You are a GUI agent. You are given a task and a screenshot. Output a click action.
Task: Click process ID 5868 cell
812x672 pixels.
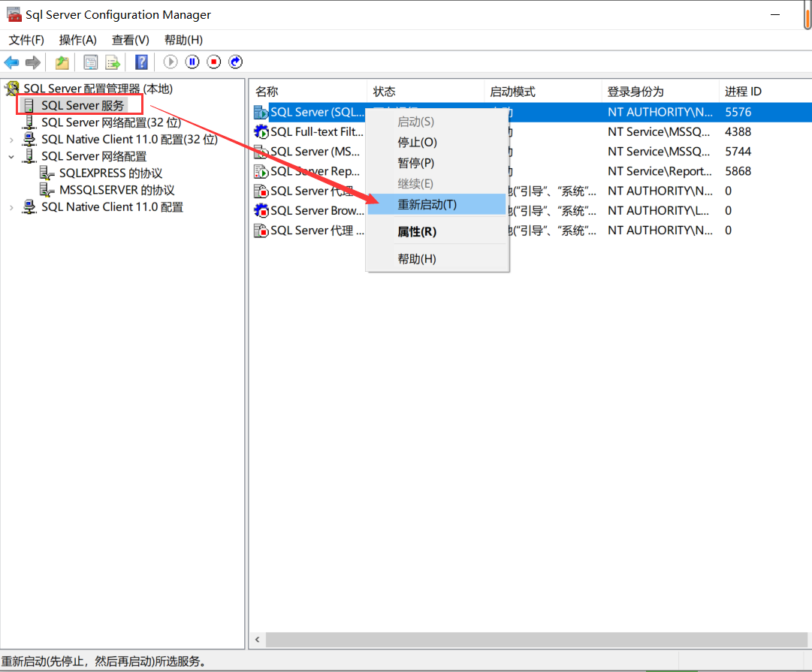click(x=738, y=171)
